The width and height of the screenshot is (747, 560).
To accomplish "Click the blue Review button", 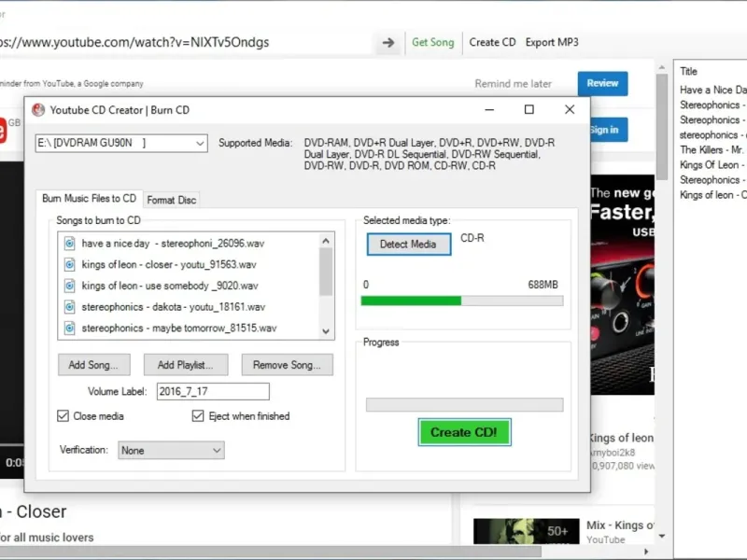I will point(602,83).
